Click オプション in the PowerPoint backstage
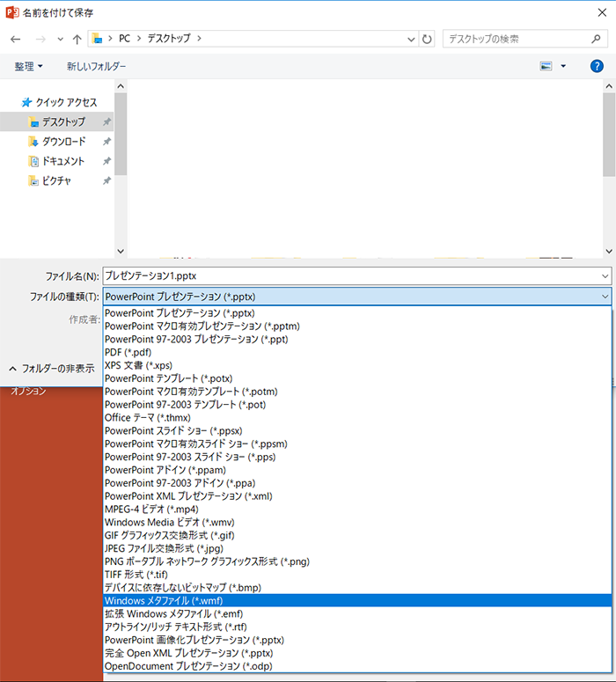Viewport: 616px width, 682px height. point(28,391)
